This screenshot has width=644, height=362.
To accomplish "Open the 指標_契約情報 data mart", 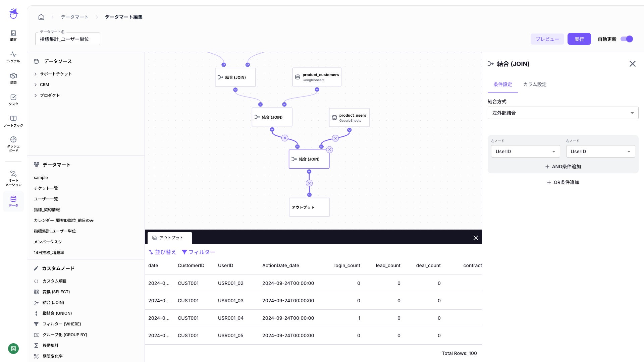I will 47,210.
